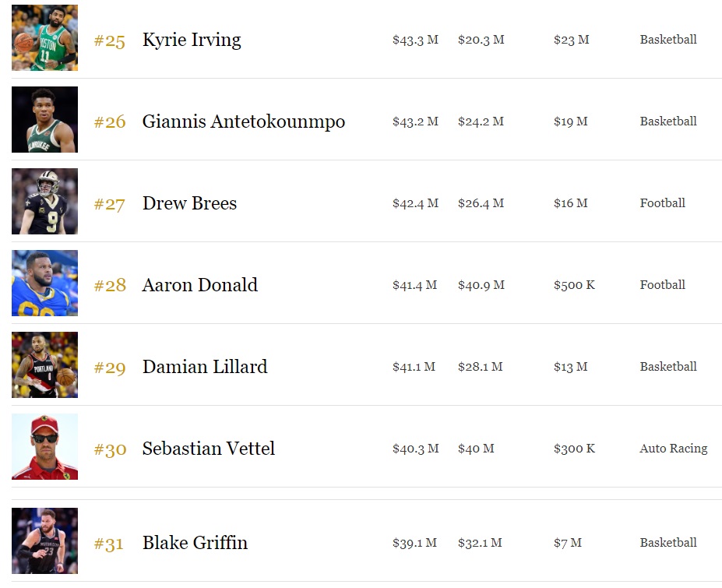Open the Kyrie Irving name link

point(192,40)
